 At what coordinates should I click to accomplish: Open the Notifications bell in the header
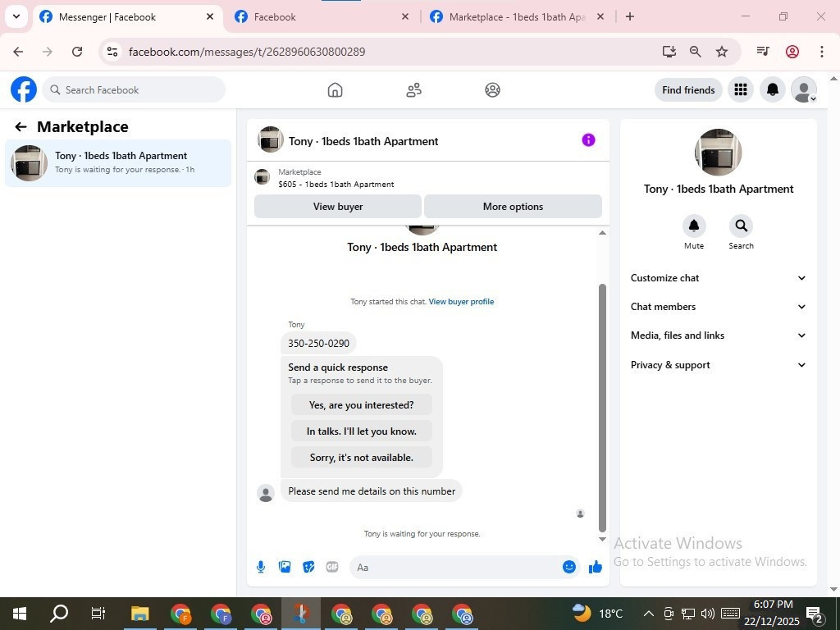(x=772, y=89)
